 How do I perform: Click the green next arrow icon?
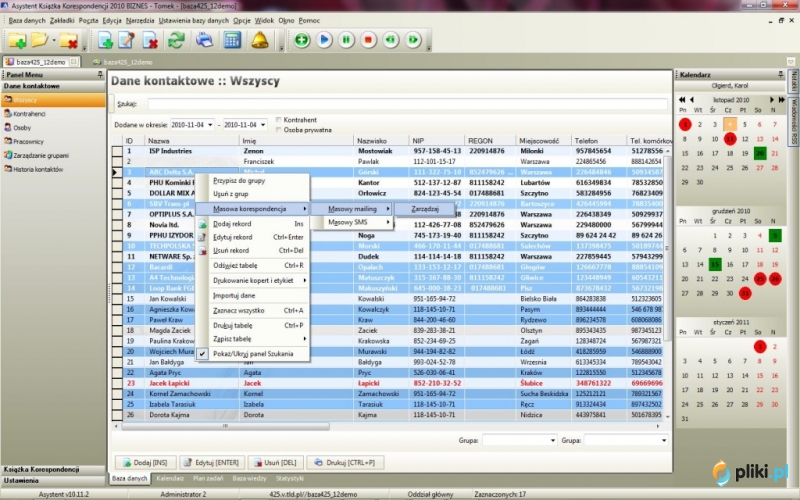tap(413, 40)
